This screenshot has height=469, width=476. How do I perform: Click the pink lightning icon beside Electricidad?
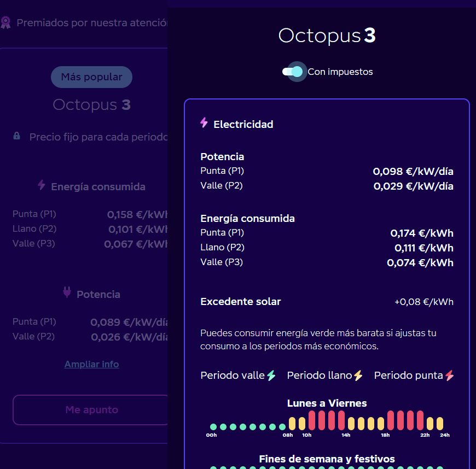[x=204, y=122]
